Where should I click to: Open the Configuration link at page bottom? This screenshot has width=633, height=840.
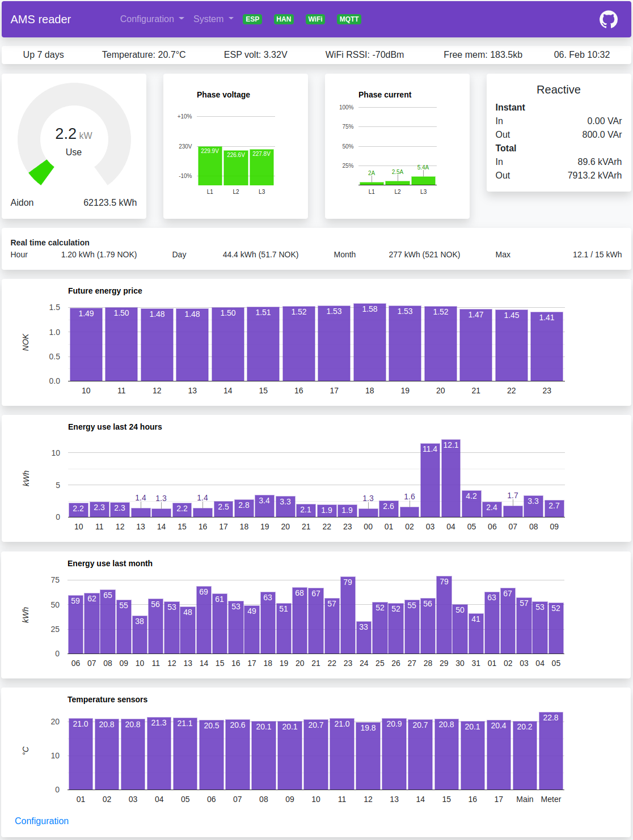coord(41,821)
